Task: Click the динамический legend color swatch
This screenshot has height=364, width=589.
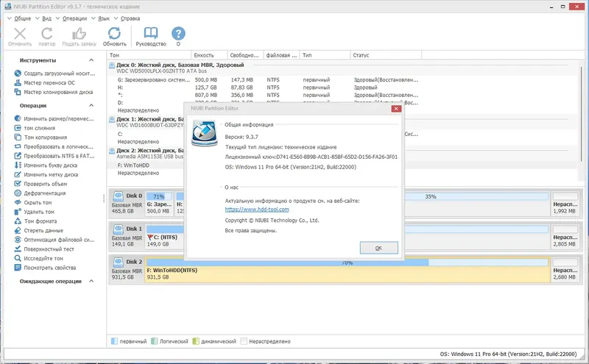Action: (196, 341)
